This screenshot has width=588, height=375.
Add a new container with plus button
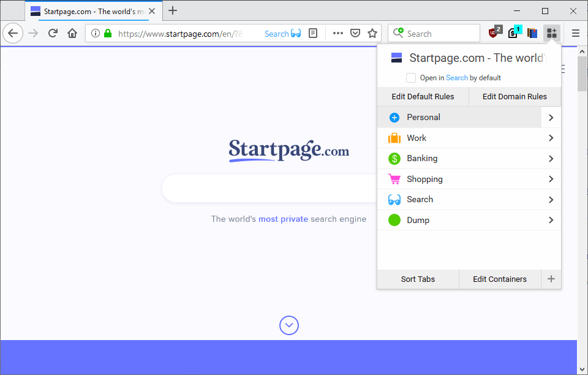[551, 279]
